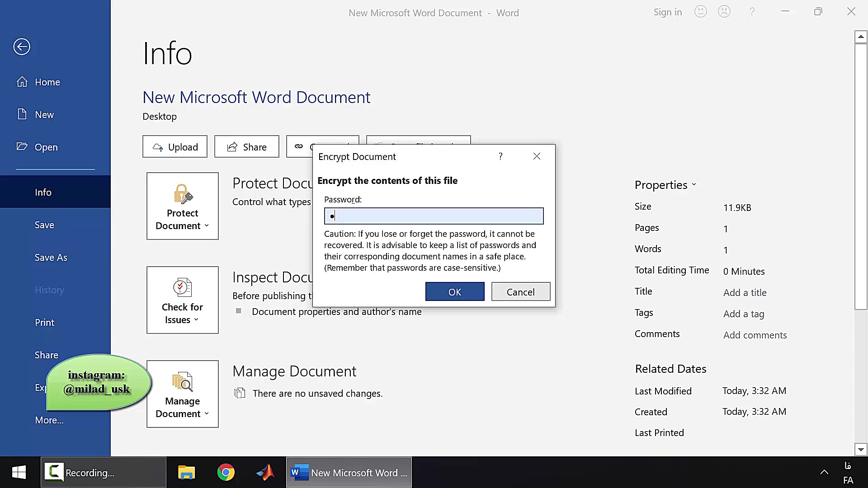This screenshot has height=488, width=868.
Task: Click inside the Password field
Action: point(434,216)
